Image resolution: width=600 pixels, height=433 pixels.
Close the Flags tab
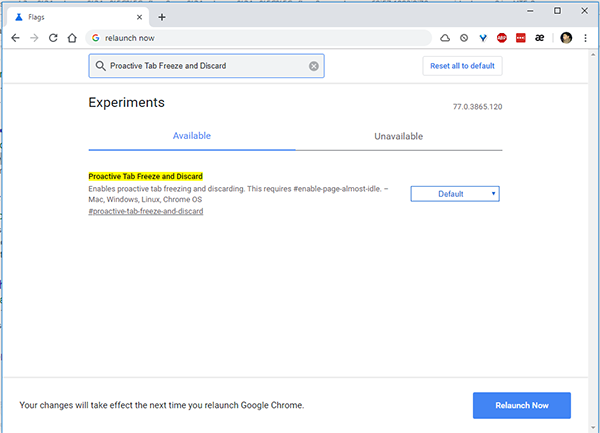click(139, 17)
